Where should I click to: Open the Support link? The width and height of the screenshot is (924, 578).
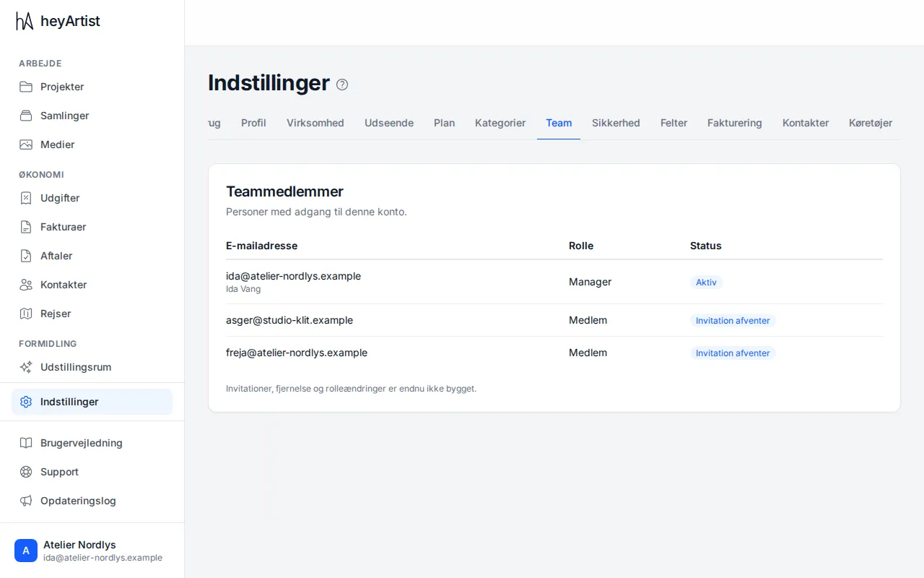click(x=92, y=472)
